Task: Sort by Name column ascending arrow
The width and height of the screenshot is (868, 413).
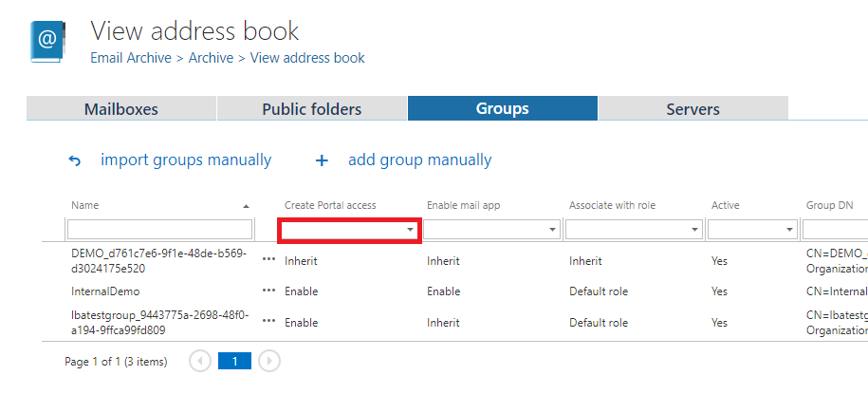Action: [247, 206]
